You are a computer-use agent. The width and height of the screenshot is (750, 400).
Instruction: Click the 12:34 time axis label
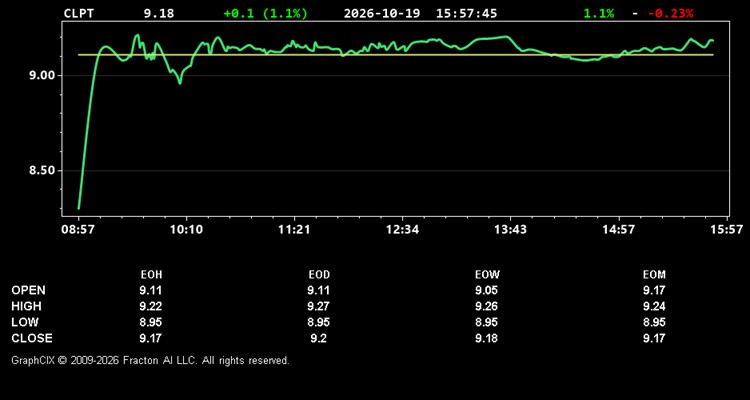403,230
